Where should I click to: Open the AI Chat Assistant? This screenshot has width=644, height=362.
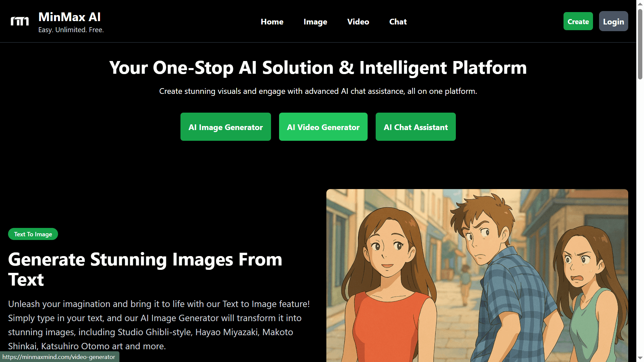[x=416, y=127]
